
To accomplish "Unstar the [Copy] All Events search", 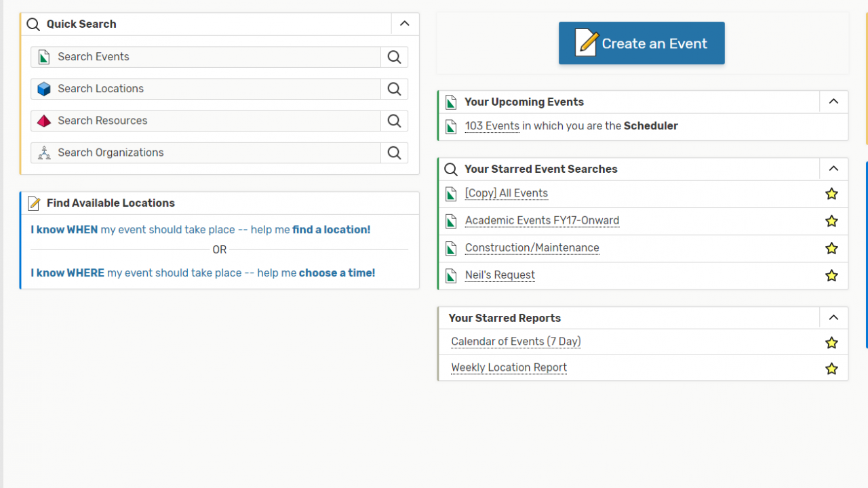I will (831, 194).
